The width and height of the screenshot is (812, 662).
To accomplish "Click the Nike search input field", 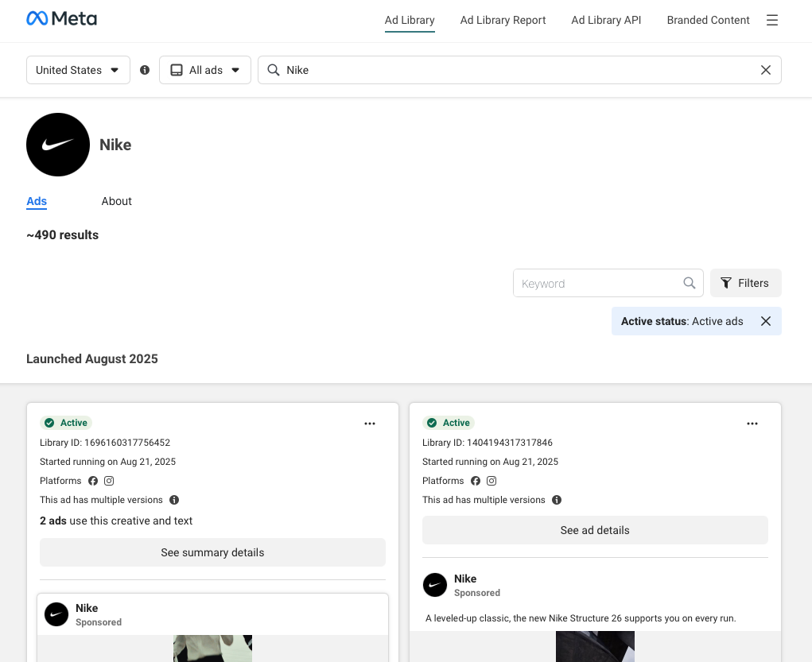I will pos(519,70).
